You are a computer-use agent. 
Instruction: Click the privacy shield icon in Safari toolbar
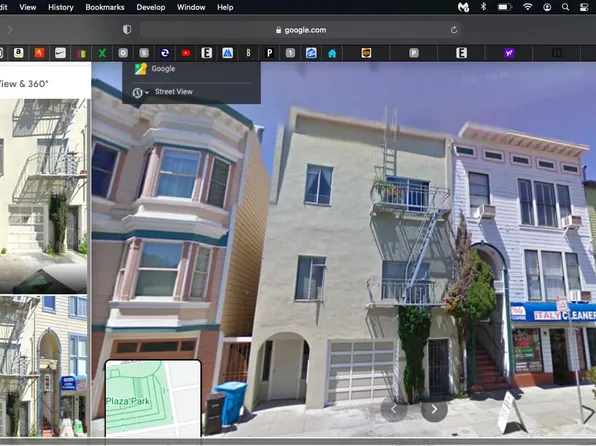tap(127, 30)
